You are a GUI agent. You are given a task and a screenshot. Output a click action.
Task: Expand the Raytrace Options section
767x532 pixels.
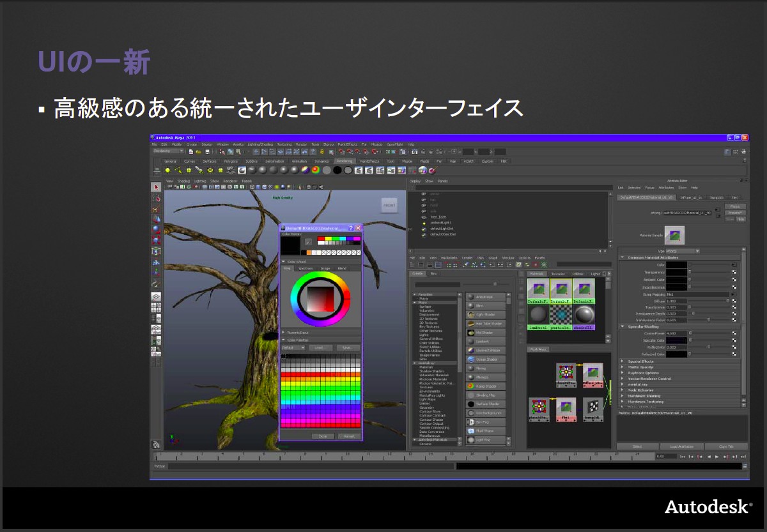click(x=623, y=373)
